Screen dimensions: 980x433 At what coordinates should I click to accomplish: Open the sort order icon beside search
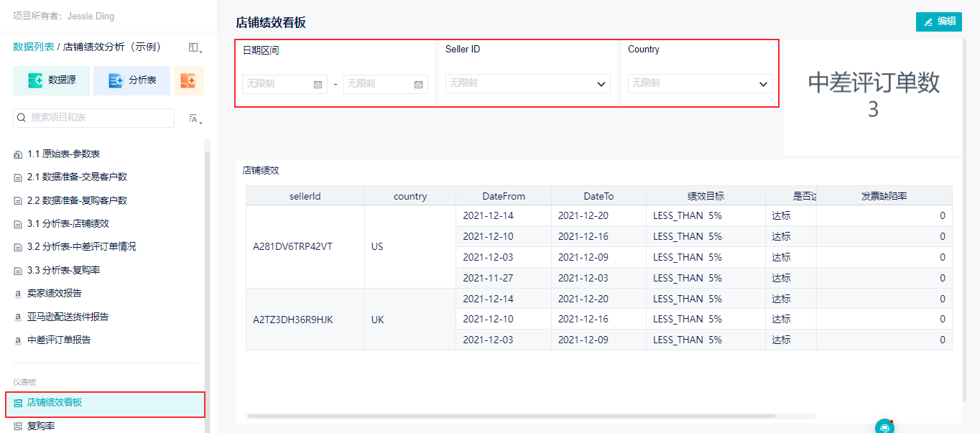point(195,118)
